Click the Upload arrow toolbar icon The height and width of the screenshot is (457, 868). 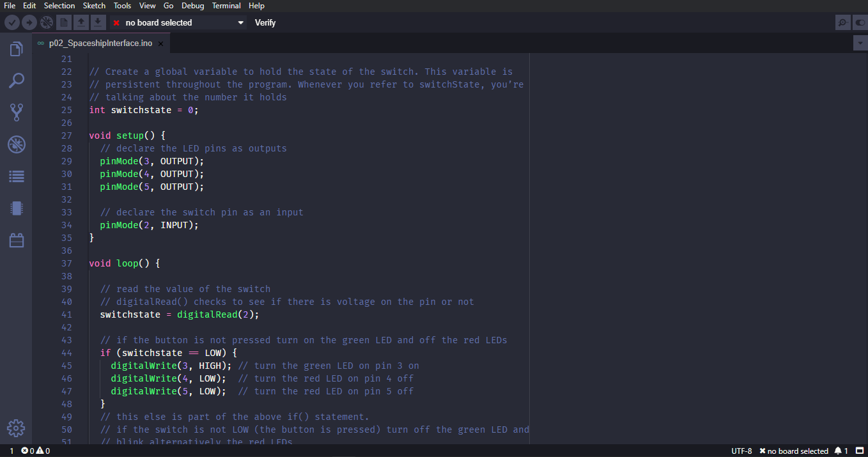pyautogui.click(x=29, y=22)
